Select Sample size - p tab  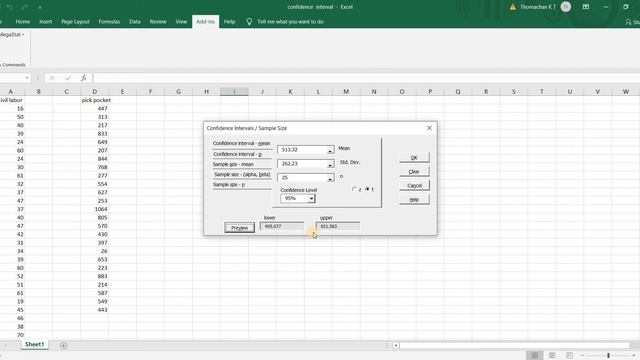241,184
